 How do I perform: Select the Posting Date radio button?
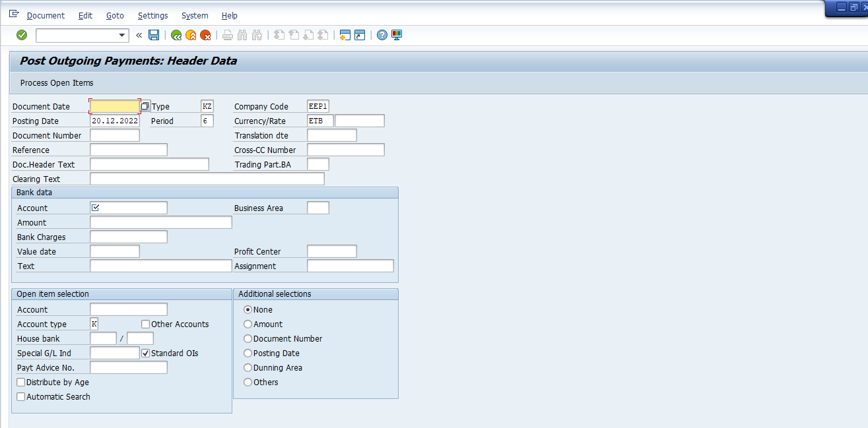[248, 353]
